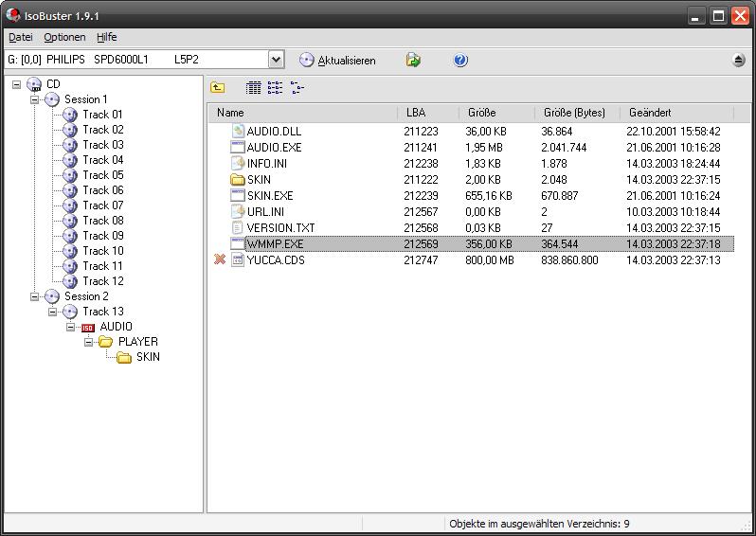This screenshot has height=536, width=756.
Task: Select Track 10 audio track icon
Action: [x=70, y=251]
